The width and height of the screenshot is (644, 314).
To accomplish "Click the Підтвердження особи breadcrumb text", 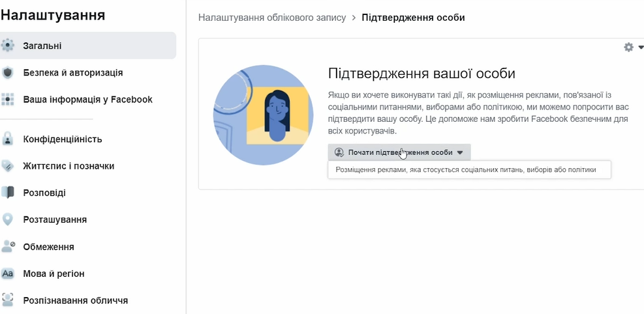I will (x=413, y=18).
